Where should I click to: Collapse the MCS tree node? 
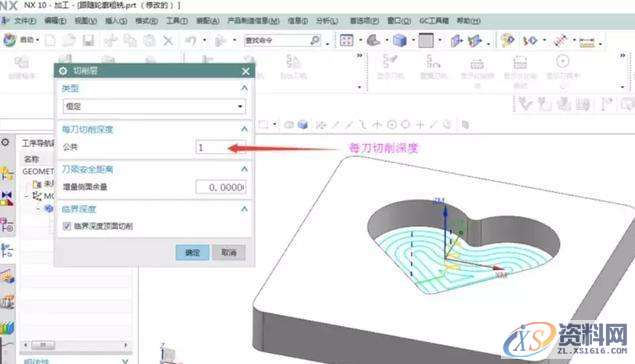click(27, 196)
